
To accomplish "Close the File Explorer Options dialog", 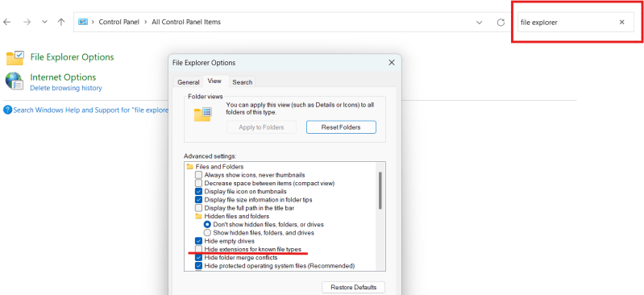I will 392,62.
